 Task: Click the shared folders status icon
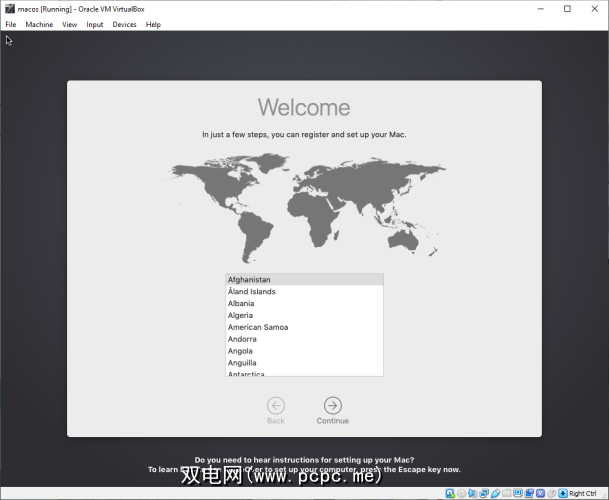pyautogui.click(x=507, y=493)
